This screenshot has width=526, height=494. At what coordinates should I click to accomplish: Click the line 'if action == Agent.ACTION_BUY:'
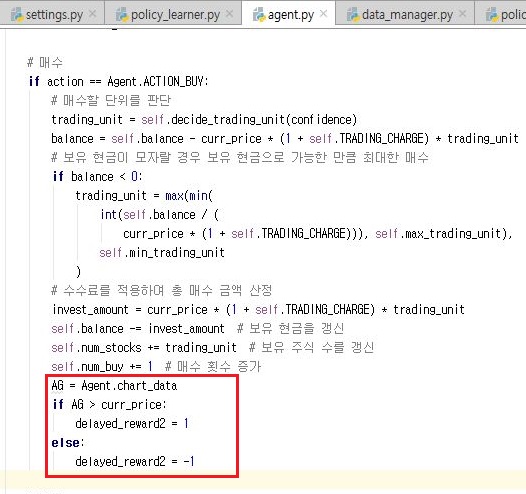(x=119, y=81)
